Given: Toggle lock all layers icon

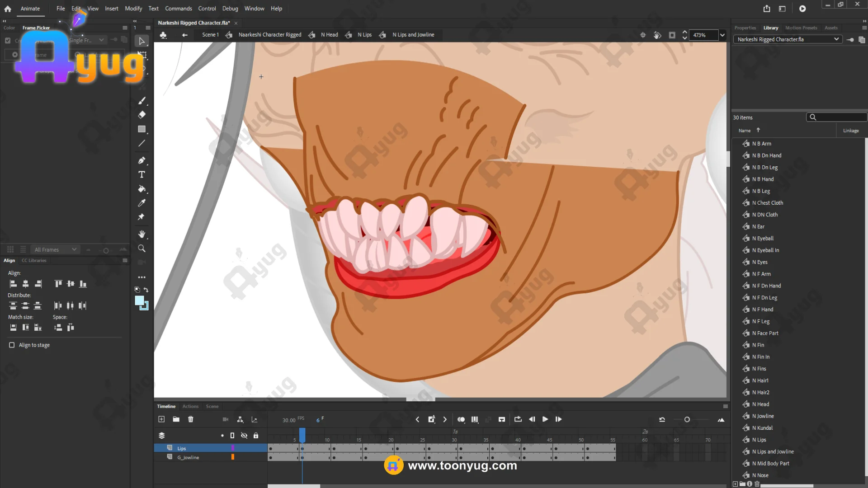Looking at the screenshot, I should tap(256, 436).
